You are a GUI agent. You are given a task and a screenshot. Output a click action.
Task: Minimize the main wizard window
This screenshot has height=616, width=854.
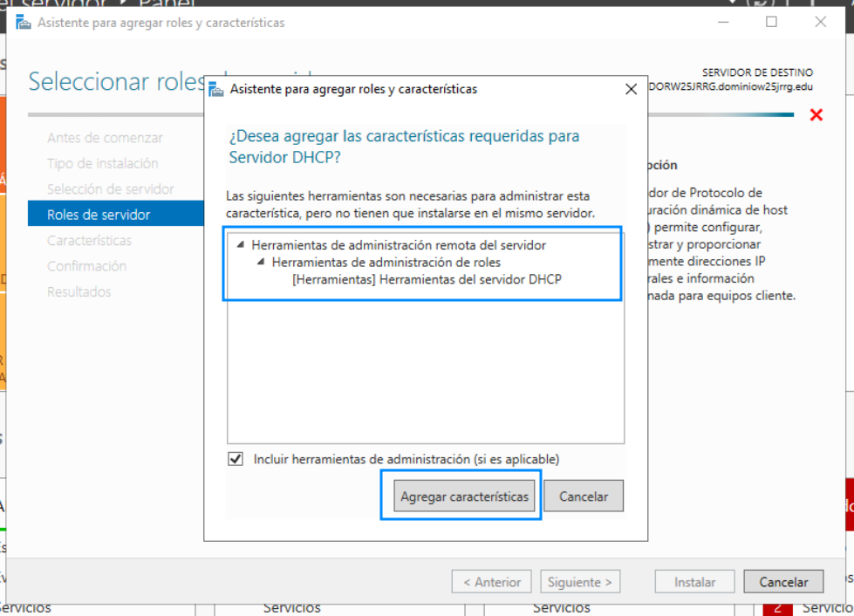point(723,22)
